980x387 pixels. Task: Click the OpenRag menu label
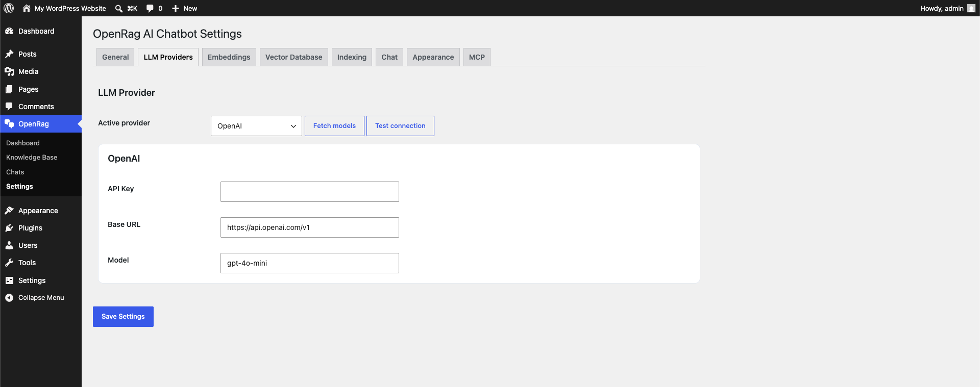(x=34, y=124)
